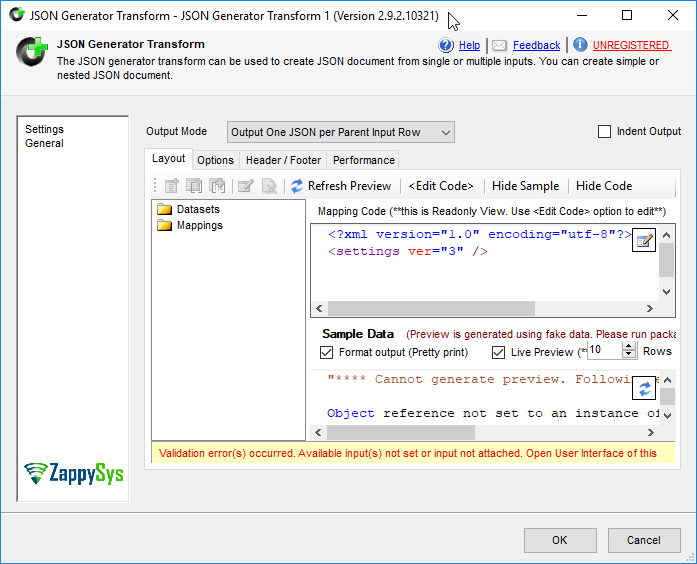Select General in the left panel
Image resolution: width=697 pixels, height=564 pixels.
coord(44,144)
